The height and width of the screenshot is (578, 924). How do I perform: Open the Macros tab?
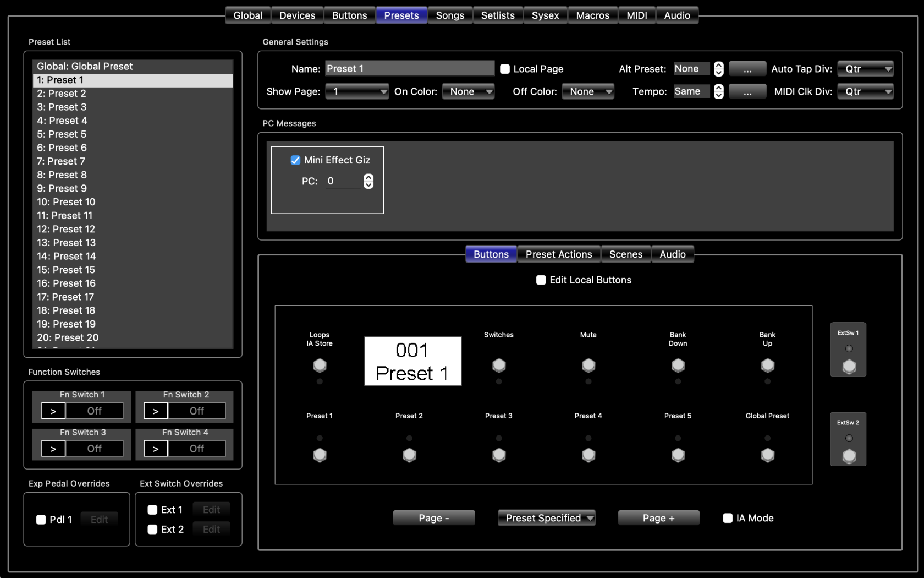(x=592, y=15)
